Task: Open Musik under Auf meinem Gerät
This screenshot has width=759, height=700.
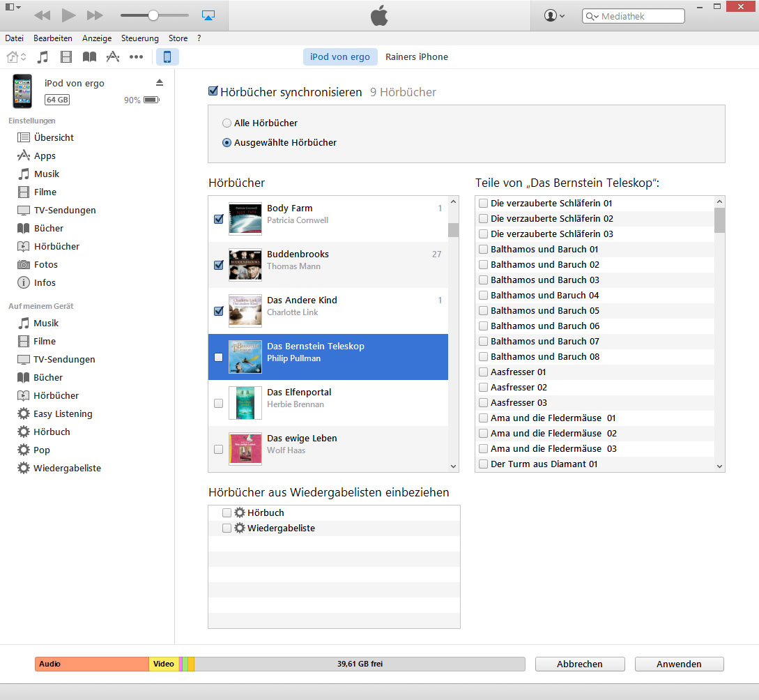Action: click(x=38, y=323)
